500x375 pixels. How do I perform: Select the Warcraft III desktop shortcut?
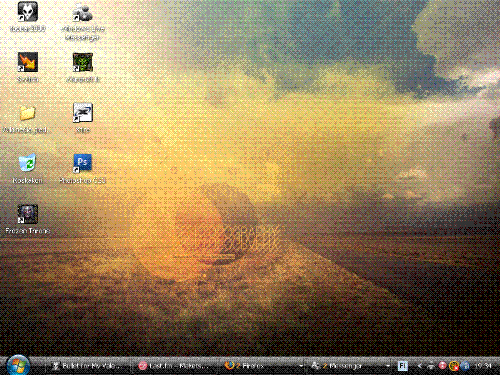pyautogui.click(x=83, y=67)
